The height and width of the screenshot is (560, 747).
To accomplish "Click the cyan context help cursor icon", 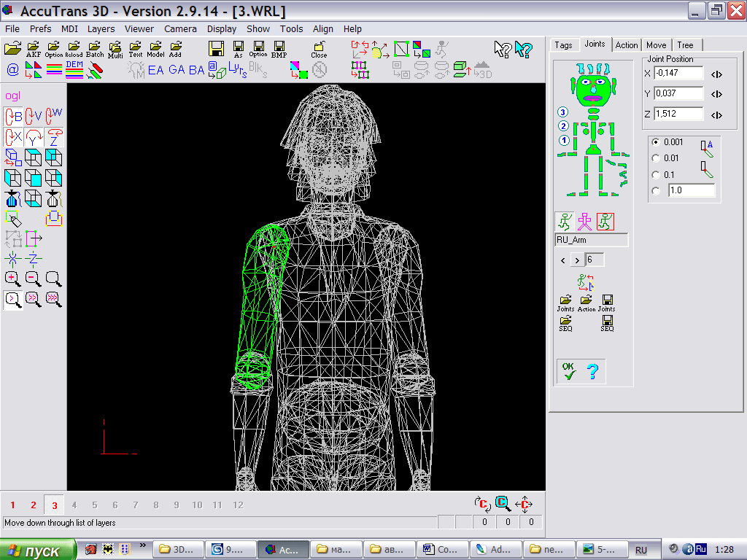I will point(523,49).
